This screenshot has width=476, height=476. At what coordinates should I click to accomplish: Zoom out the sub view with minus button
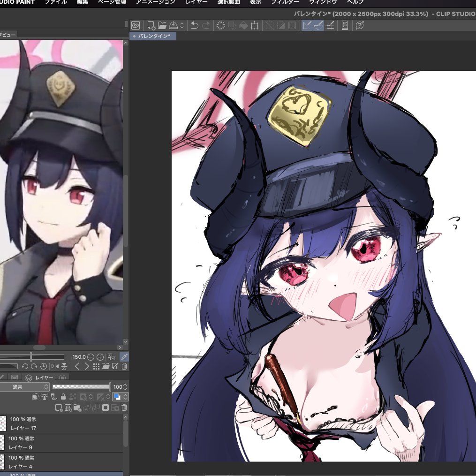pyautogui.click(x=91, y=357)
